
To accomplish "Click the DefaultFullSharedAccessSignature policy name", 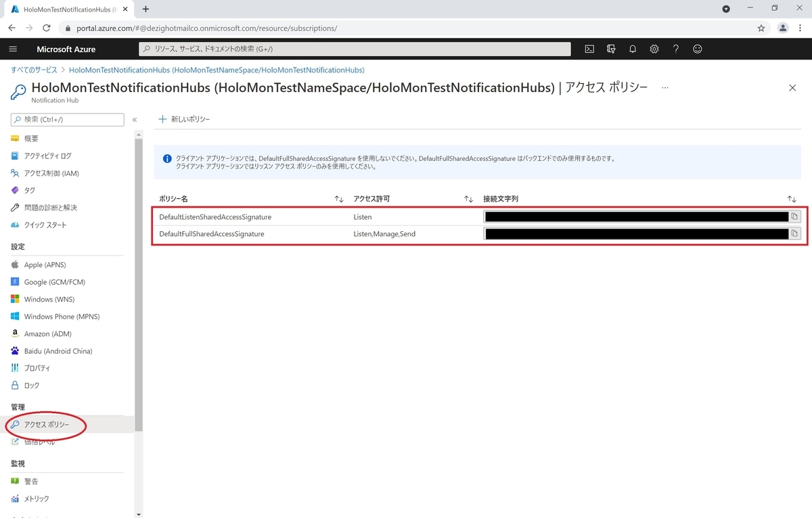I will (211, 234).
